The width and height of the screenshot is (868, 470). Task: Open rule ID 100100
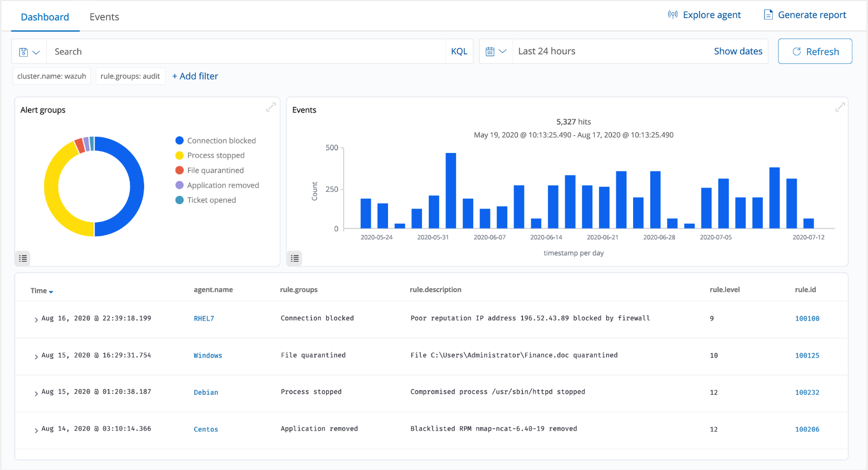pyautogui.click(x=807, y=319)
